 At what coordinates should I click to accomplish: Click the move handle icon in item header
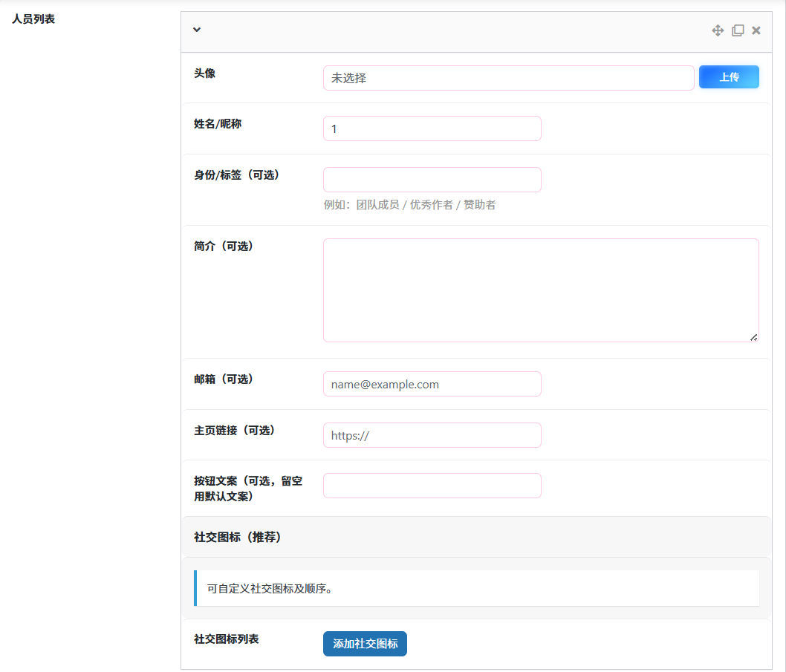[x=718, y=30]
